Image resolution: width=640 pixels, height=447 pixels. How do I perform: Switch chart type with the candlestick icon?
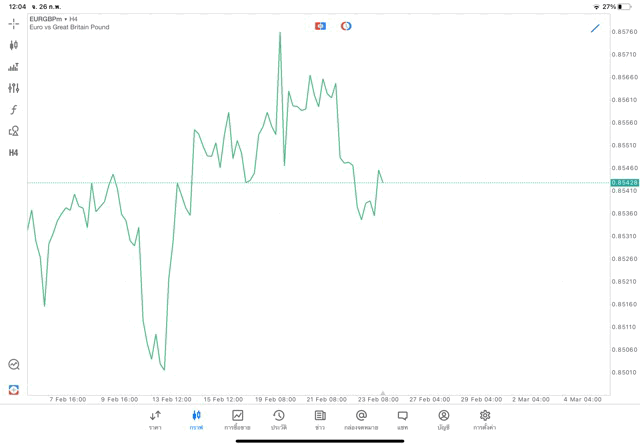click(x=14, y=45)
